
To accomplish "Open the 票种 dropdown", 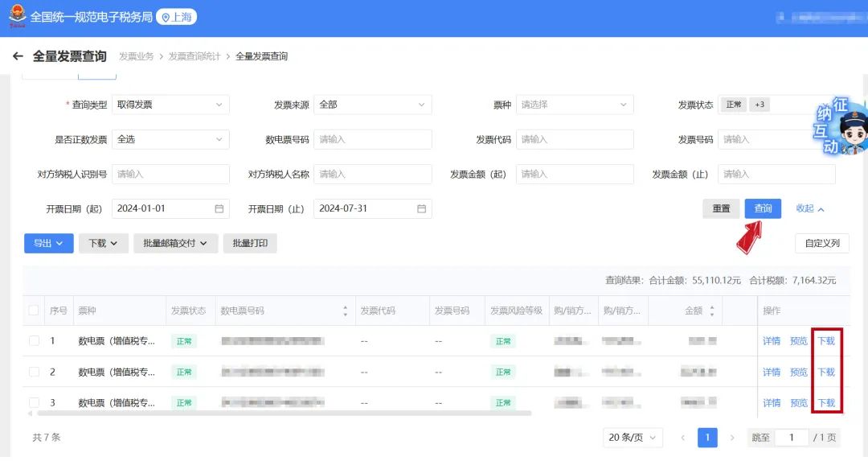I will tap(575, 105).
